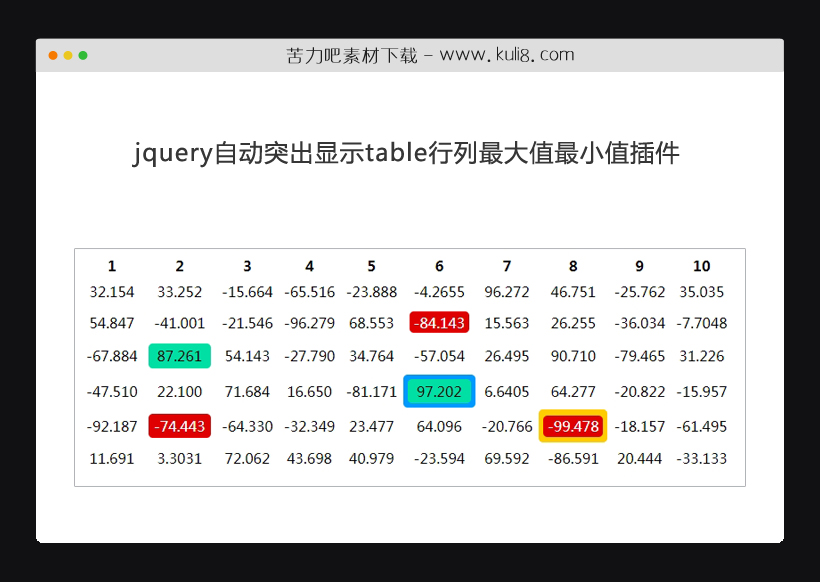Click the cell containing 32.154

click(112, 292)
